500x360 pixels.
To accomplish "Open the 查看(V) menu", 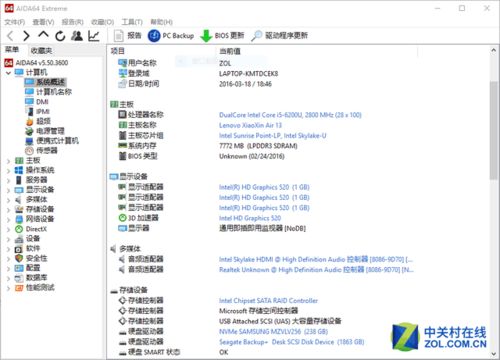I will click(43, 22).
